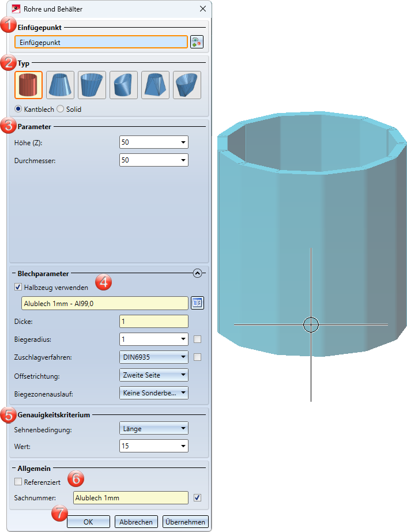Screen dimensions: 407x532
Task: Click the Einfügepunkt input field
Action: point(101,42)
